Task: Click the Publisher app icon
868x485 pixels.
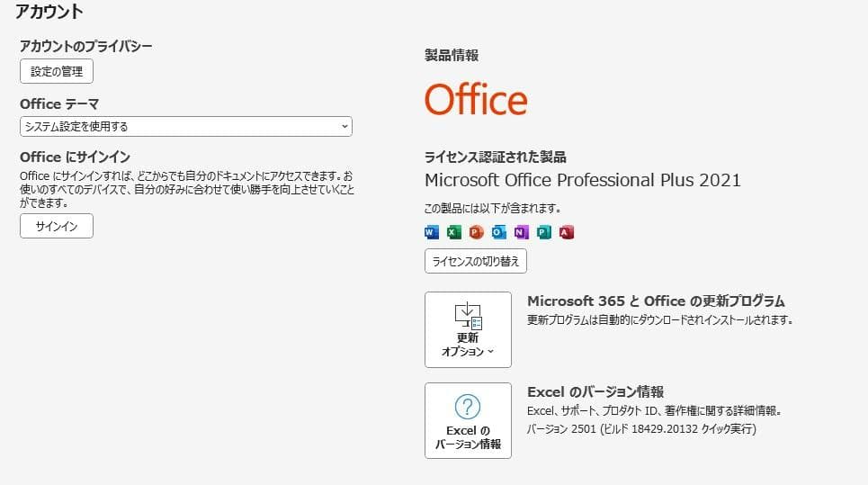Action: (x=543, y=232)
